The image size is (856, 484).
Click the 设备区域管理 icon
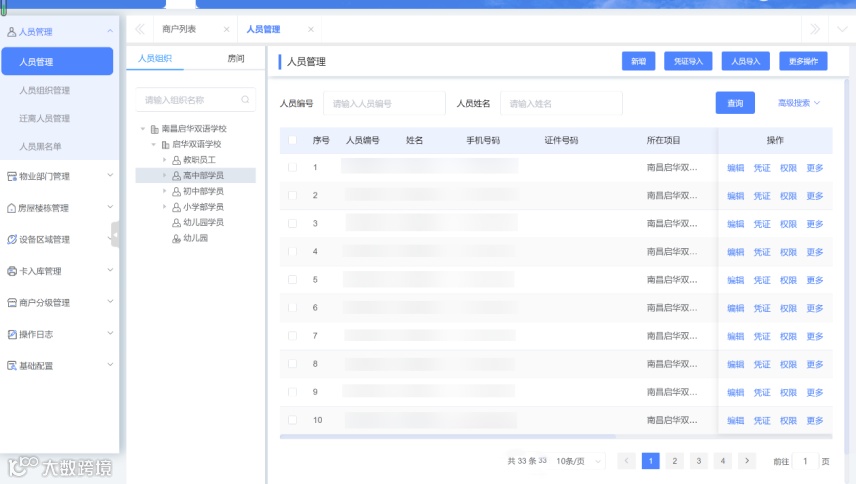(11, 240)
